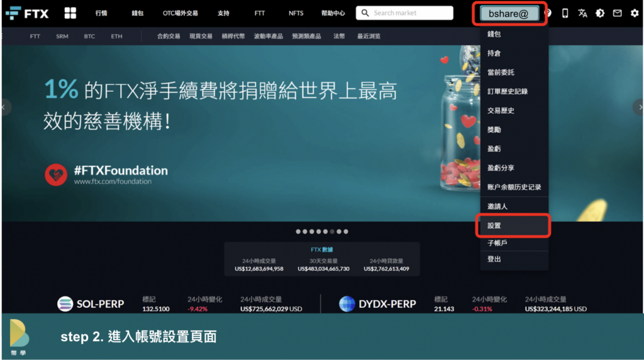
Task: Open 預測類產品 category
Action: click(x=306, y=36)
